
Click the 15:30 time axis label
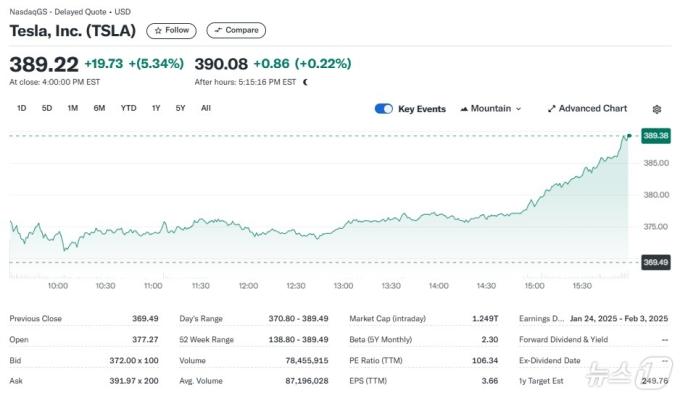582,286
